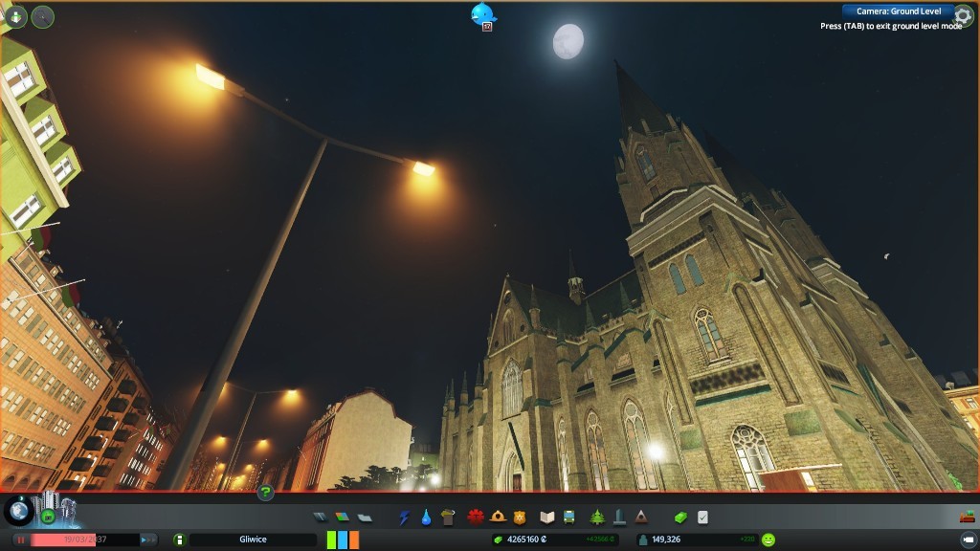Select the Bulldoze tool
Screen dimensions: 980x551
coord(967,517)
